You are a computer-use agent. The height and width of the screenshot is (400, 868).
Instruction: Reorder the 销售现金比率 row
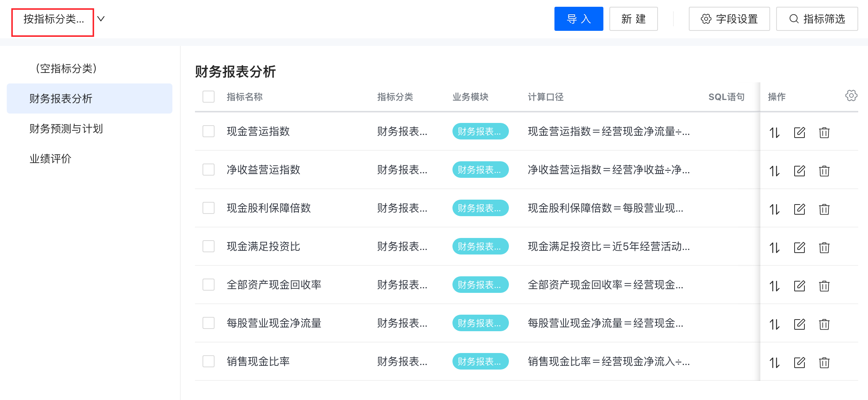coord(774,363)
